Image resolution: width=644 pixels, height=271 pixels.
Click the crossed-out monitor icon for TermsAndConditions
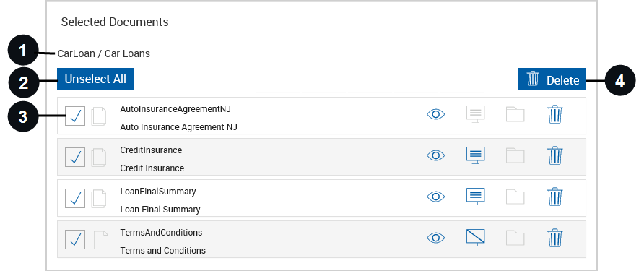(x=476, y=237)
